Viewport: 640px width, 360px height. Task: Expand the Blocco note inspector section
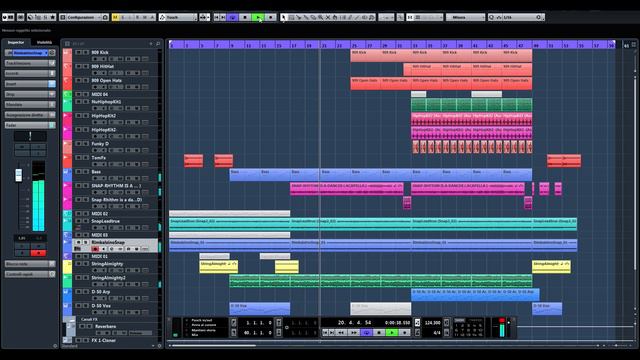click(30, 264)
